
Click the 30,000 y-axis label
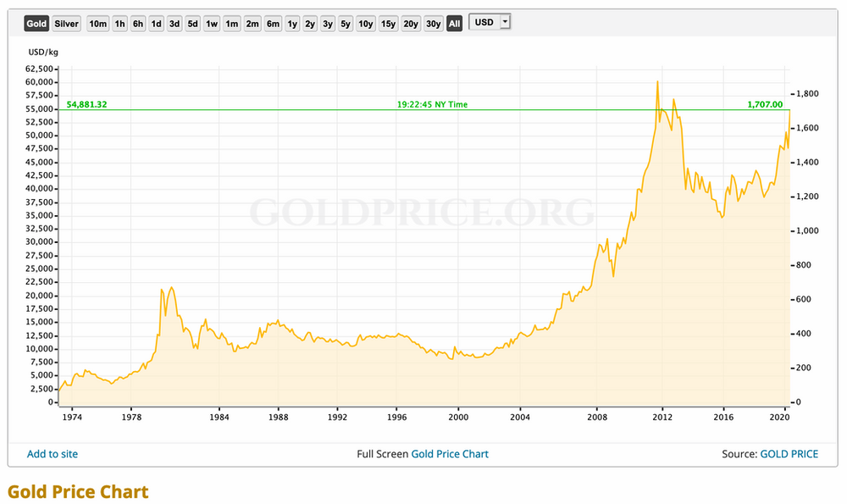(40, 241)
